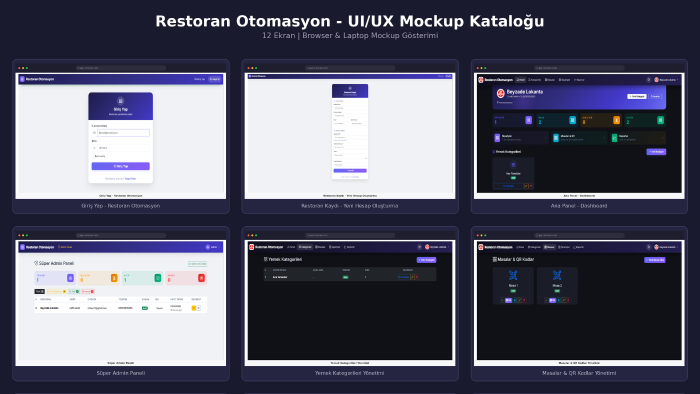700x394 pixels.
Task: Click the QR code icon of Masa 2
Action: (x=557, y=275)
